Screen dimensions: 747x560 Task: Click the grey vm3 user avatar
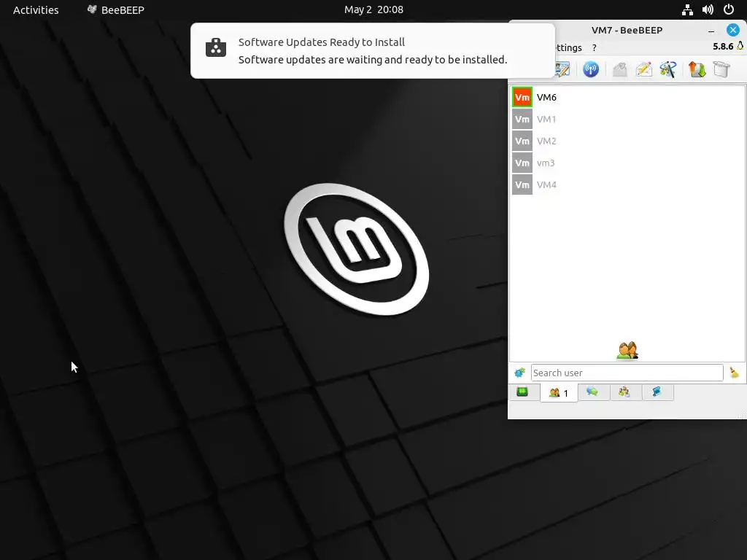[522, 163]
